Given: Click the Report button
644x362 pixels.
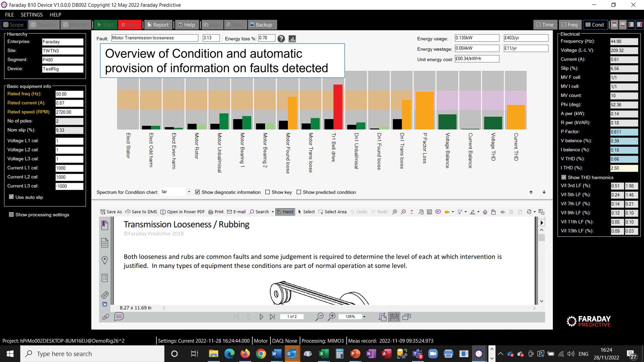Looking at the screenshot, I should (158, 24).
